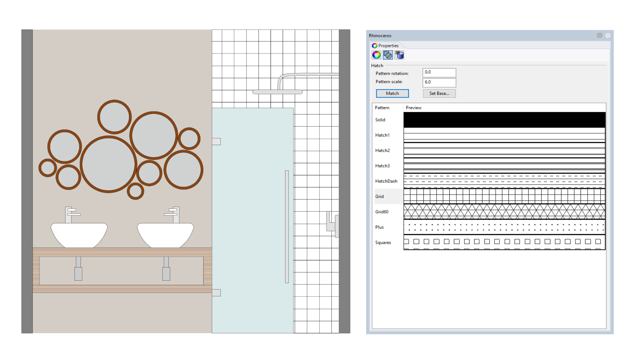Viewport: 637px width, 364px height.
Task: Click the Set Base... button
Action: pos(439,93)
